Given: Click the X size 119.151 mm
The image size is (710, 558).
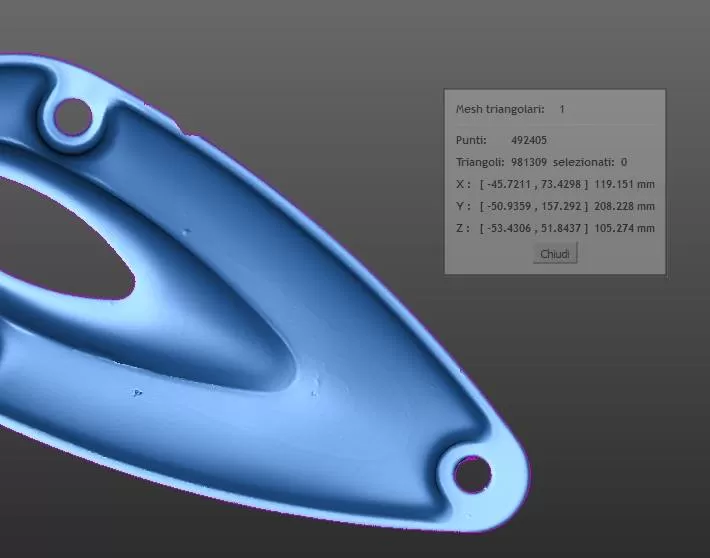Looking at the screenshot, I should point(624,184).
